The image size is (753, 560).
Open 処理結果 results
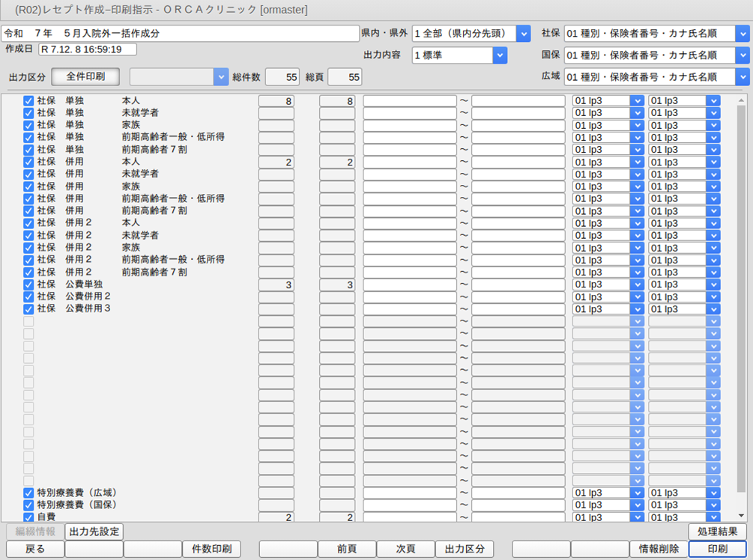pyautogui.click(x=717, y=531)
